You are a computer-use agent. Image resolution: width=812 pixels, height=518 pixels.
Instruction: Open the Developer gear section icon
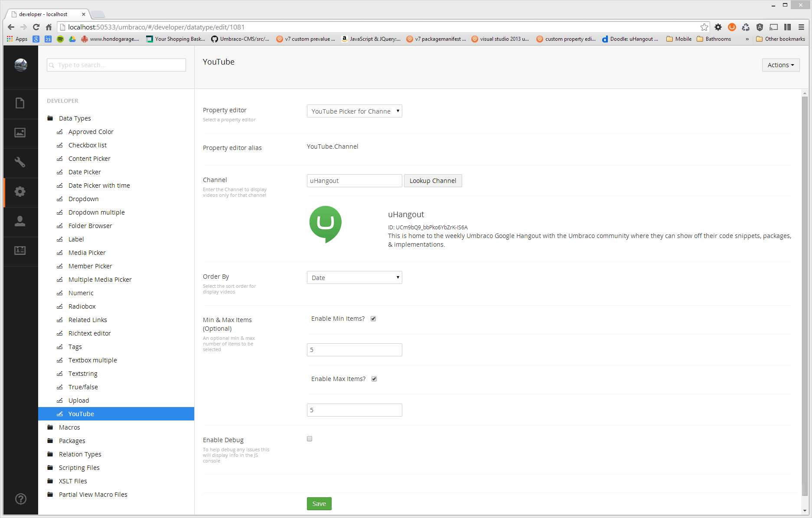(x=20, y=192)
